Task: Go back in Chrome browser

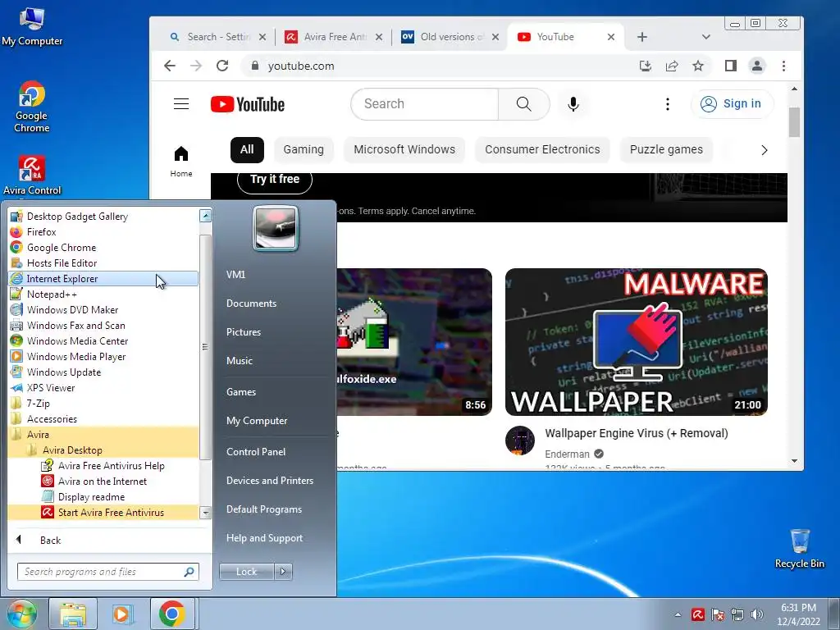Action: pyautogui.click(x=170, y=66)
